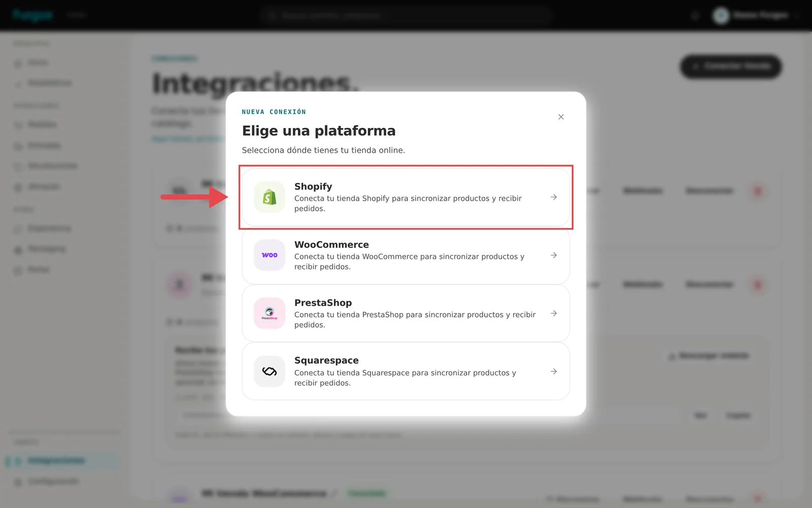Viewport: 812px width, 508px height.
Task: Select the Squarespace platform option
Action: (406, 371)
